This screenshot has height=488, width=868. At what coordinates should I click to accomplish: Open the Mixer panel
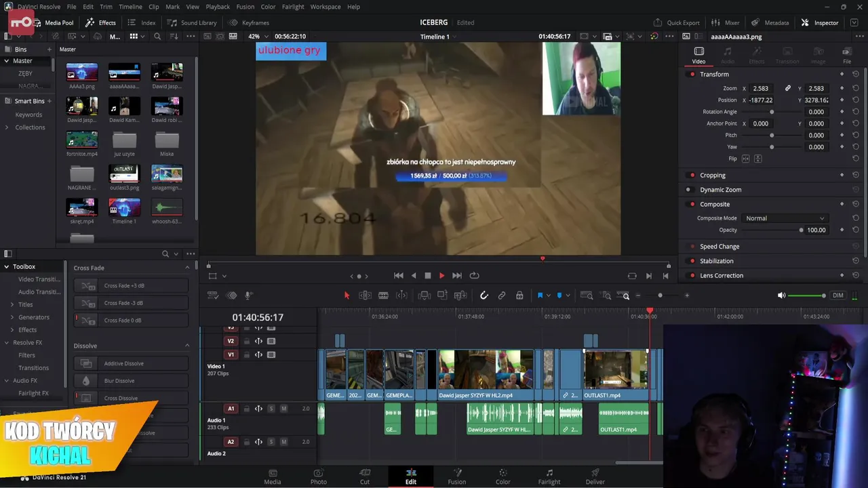[726, 22]
